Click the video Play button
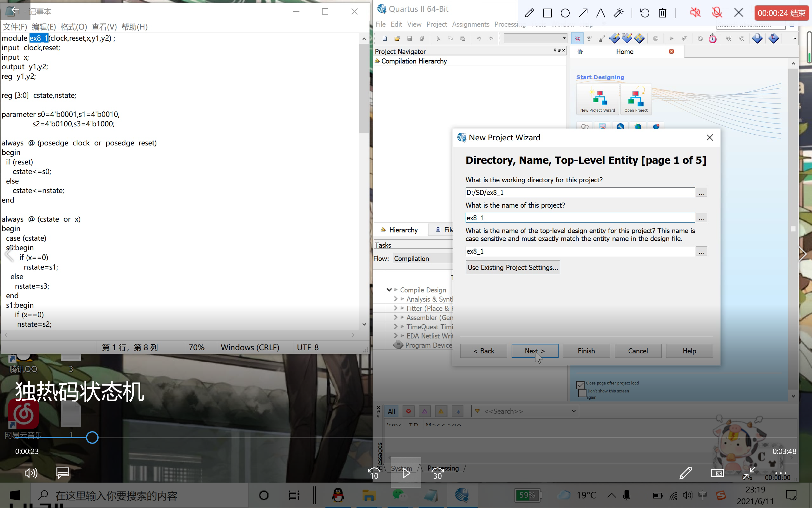The image size is (812, 508). pyautogui.click(x=406, y=473)
